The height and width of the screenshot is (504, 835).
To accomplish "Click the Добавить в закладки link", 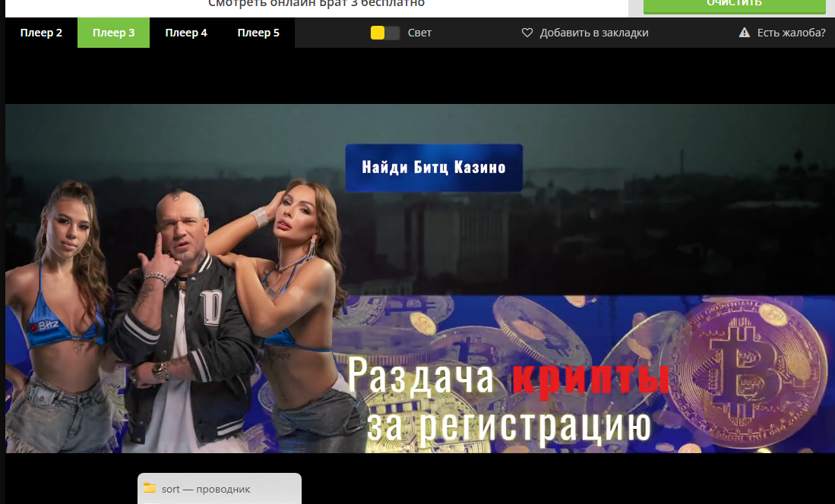I will (x=593, y=33).
